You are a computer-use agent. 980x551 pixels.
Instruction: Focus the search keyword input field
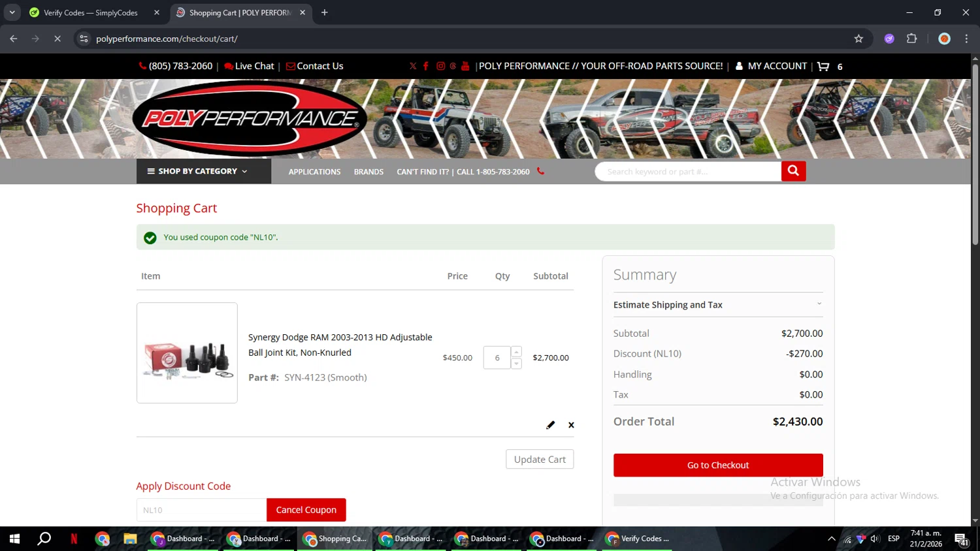(x=688, y=172)
